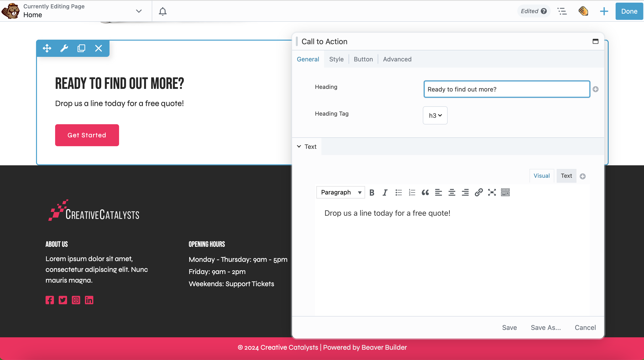The image size is (644, 360).
Task: Switch to the Style tab
Action: click(x=336, y=59)
